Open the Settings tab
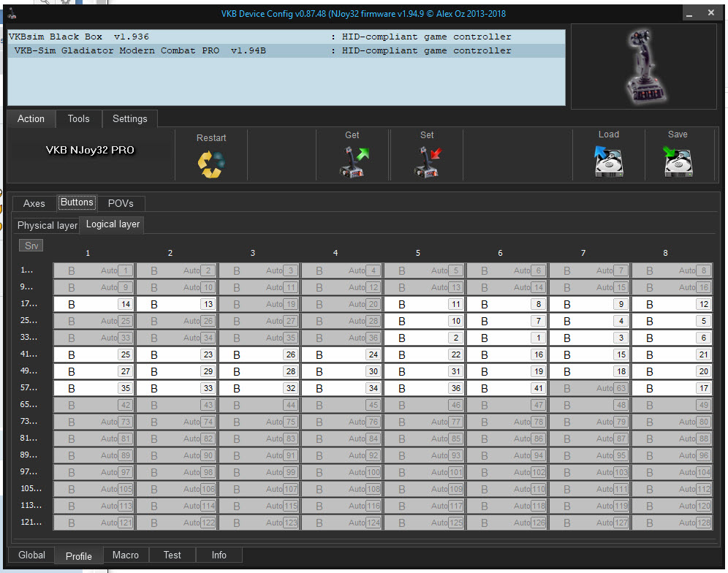The width and height of the screenshot is (728, 573). (129, 118)
